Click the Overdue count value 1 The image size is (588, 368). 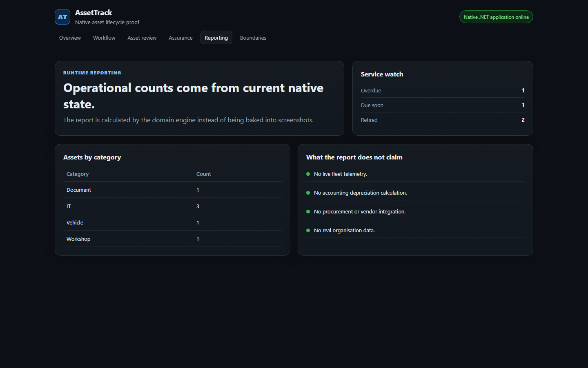[523, 90]
